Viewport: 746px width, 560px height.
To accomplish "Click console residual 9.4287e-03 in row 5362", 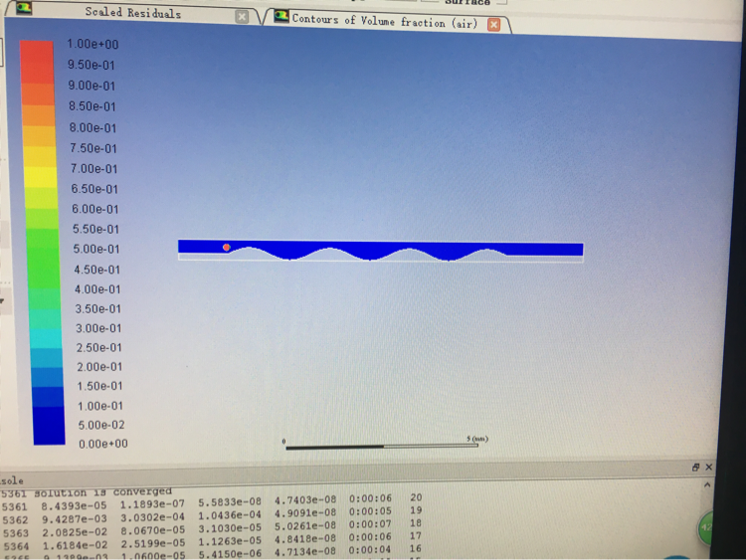I will click(75, 518).
